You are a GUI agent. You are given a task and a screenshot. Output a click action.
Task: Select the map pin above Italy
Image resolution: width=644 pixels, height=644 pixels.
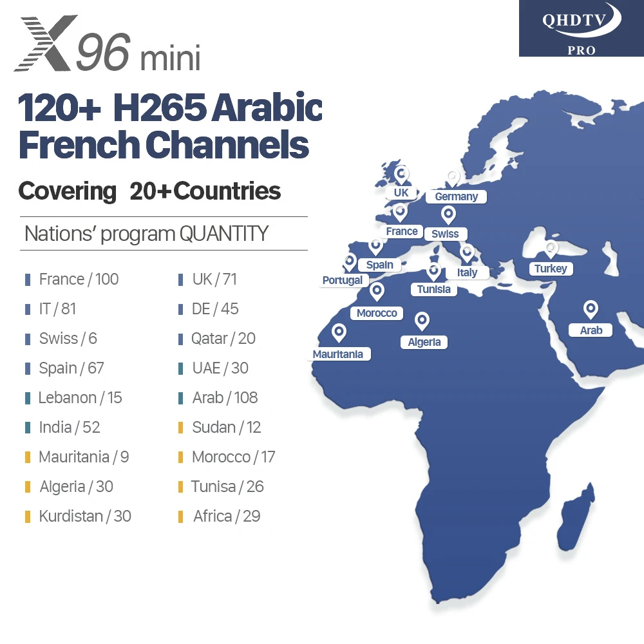[467, 253]
